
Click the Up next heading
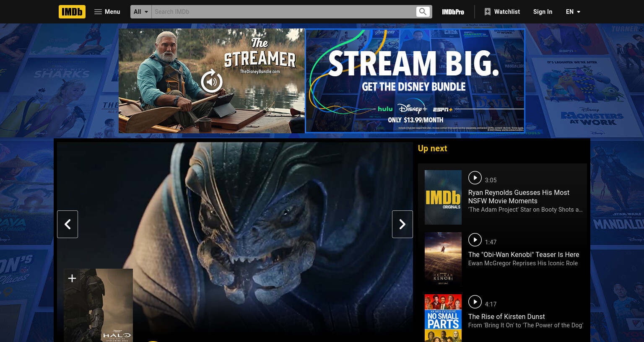[432, 148]
